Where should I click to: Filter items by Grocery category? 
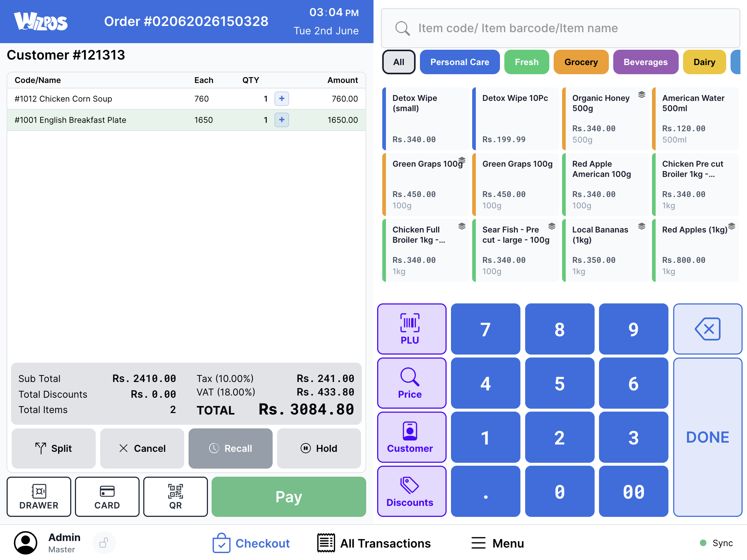point(581,62)
